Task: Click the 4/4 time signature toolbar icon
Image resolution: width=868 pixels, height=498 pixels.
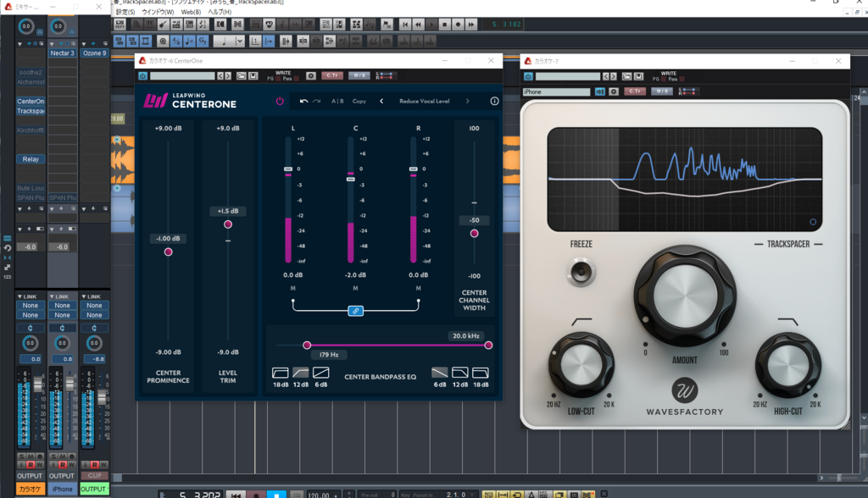Action: pyautogui.click(x=176, y=41)
